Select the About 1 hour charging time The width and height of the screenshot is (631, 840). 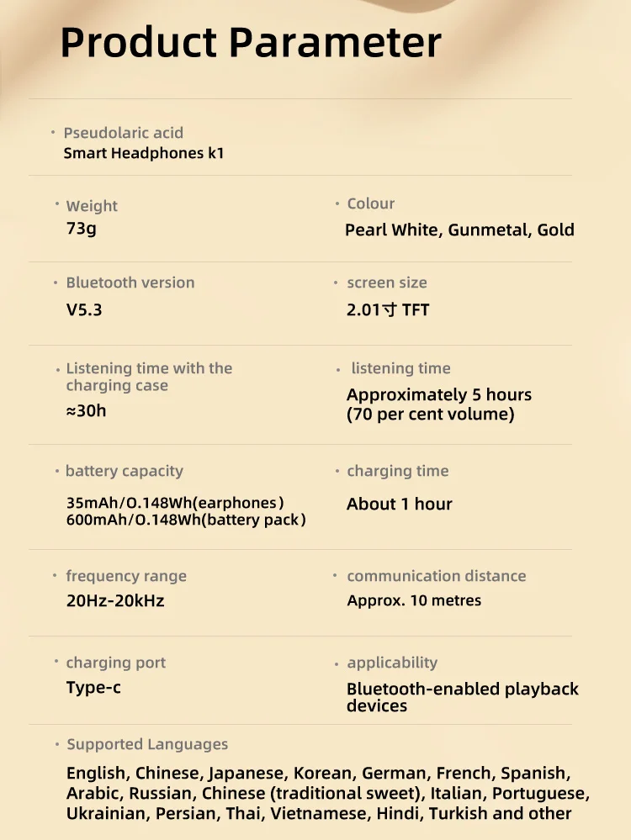coord(400,505)
